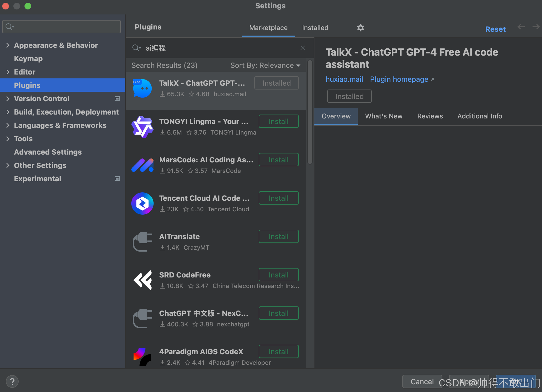Click Installed button in the TalkX list row
The width and height of the screenshot is (542, 392).
coord(276,83)
